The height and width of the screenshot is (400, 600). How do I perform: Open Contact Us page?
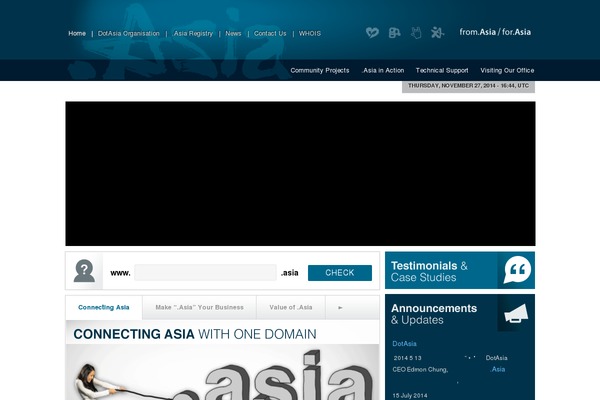[270, 34]
